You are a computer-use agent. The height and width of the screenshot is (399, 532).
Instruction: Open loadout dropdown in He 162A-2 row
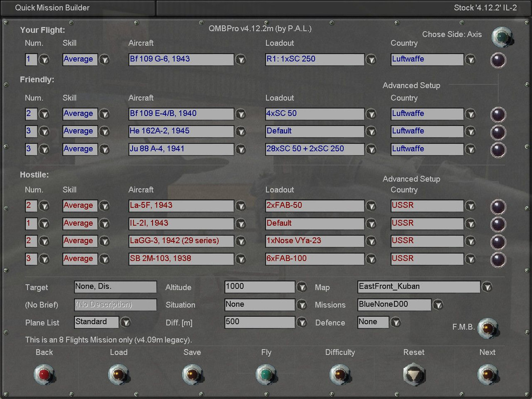[371, 131]
